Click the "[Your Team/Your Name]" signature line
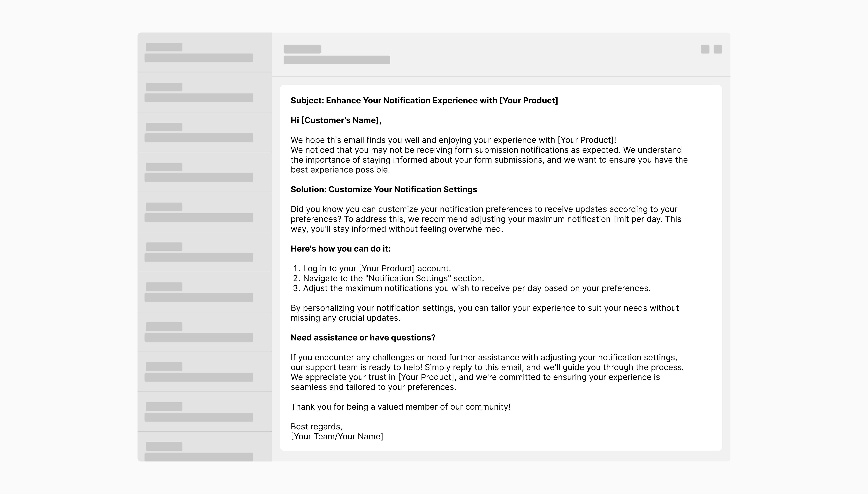 337,436
